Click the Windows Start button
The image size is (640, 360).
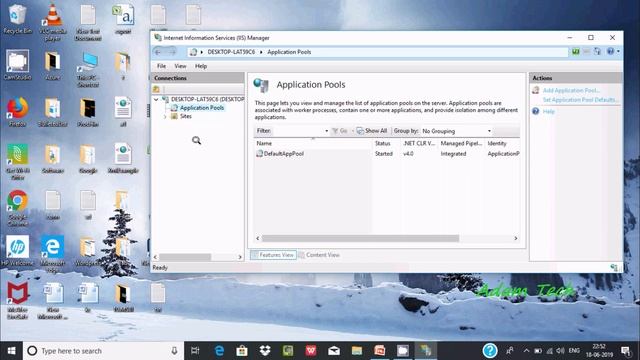tap(11, 351)
